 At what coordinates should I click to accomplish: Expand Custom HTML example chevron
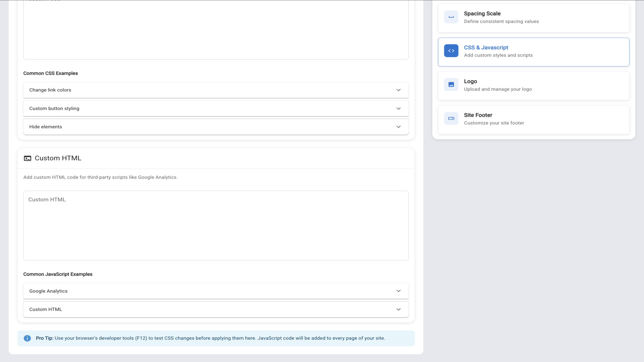coord(398,310)
